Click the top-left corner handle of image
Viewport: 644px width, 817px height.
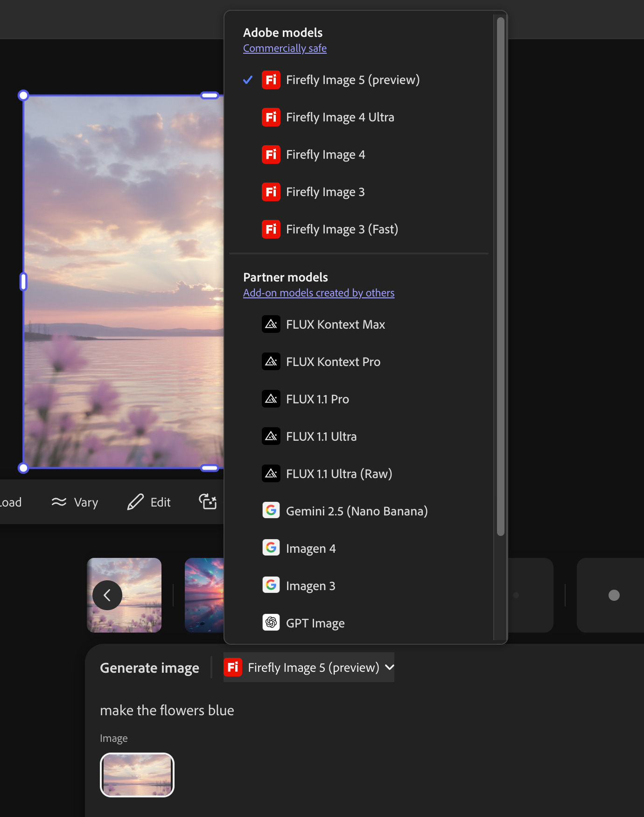pyautogui.click(x=23, y=96)
